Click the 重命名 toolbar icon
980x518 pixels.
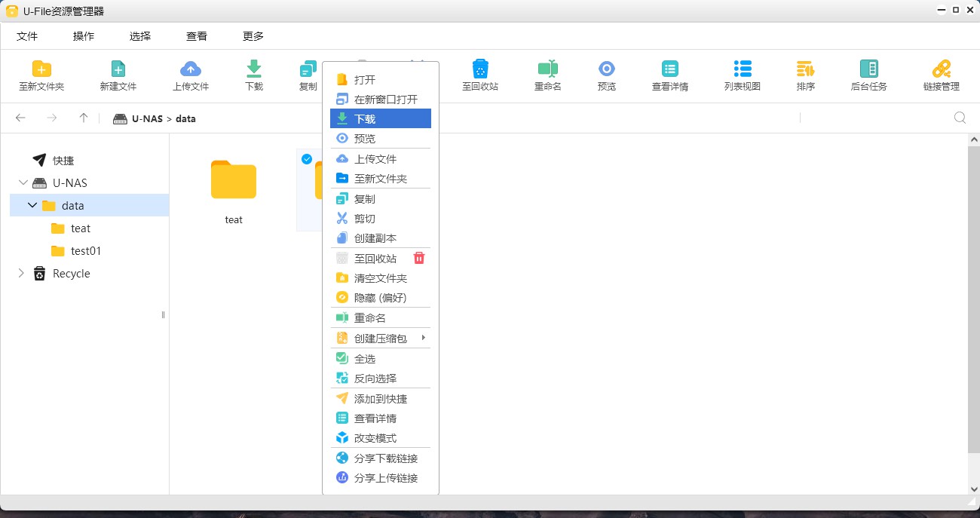click(x=547, y=75)
